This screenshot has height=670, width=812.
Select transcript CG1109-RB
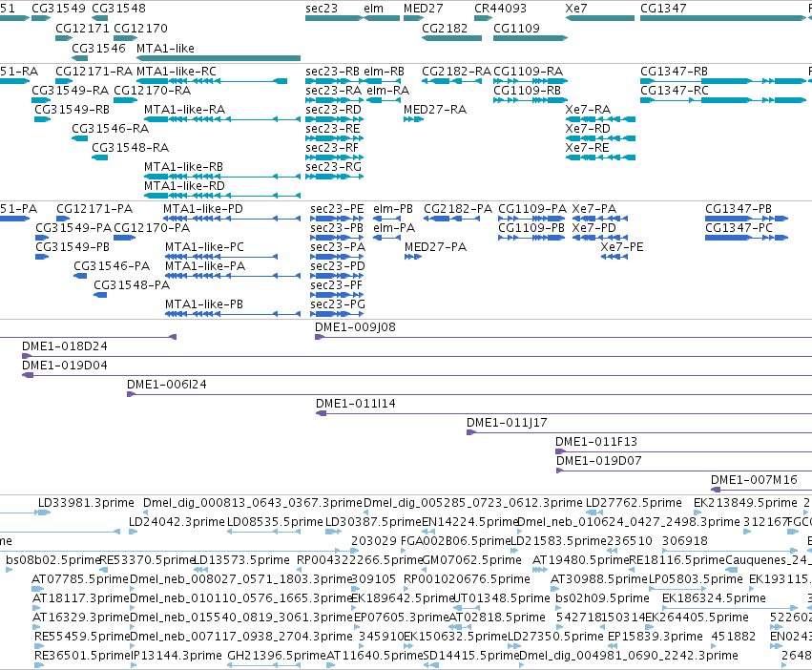[x=531, y=100]
